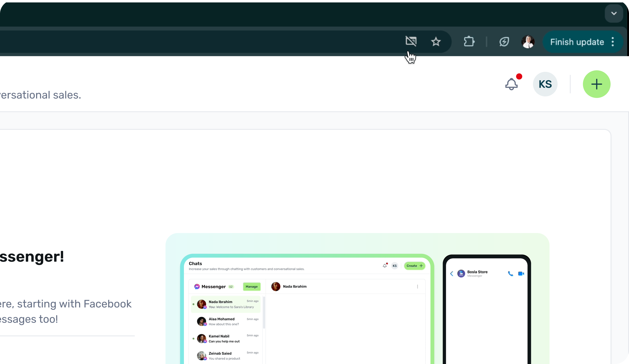Click the green plus create button
Image resolution: width=629 pixels, height=364 pixels.
[596, 84]
